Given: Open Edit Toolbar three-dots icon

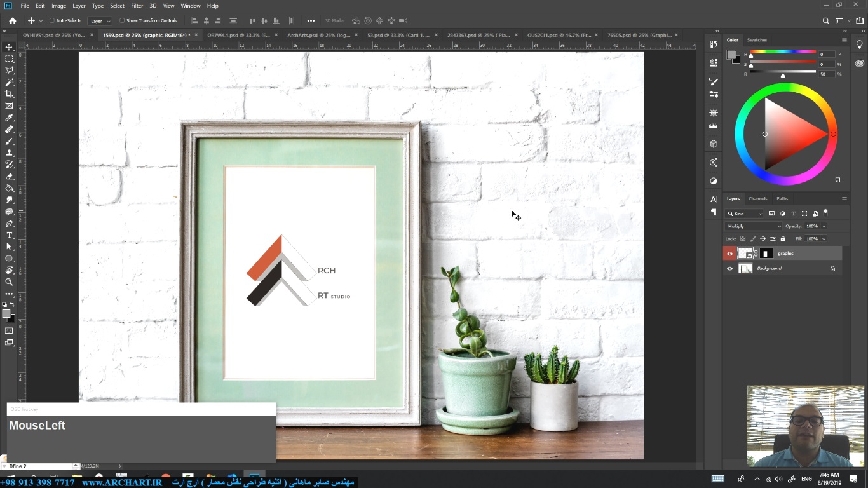Looking at the screenshot, I should (x=9, y=294).
